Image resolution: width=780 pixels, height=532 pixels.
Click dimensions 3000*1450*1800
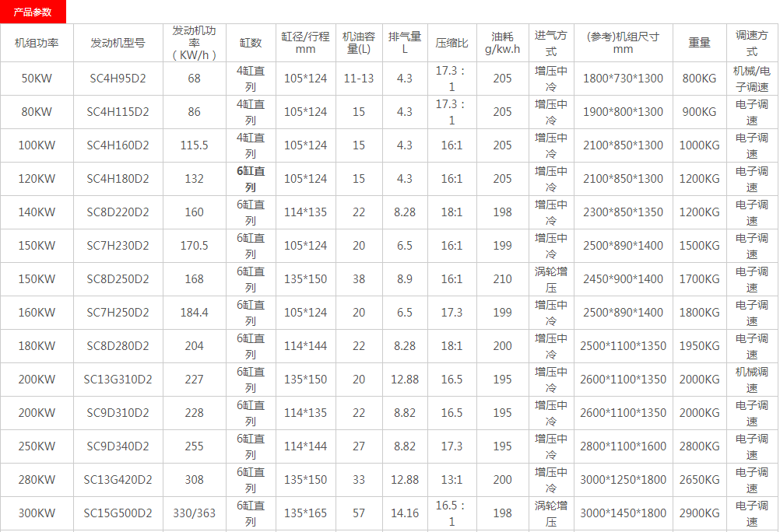coord(623,513)
